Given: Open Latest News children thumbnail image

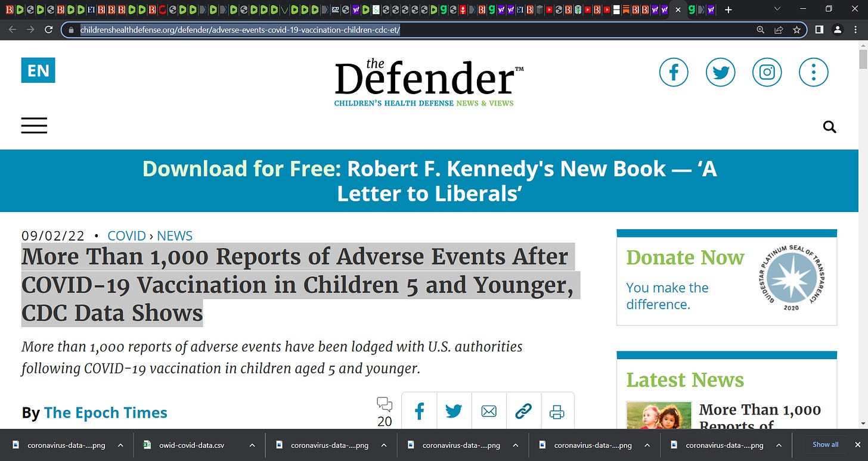Looking at the screenshot, I should click(659, 416).
